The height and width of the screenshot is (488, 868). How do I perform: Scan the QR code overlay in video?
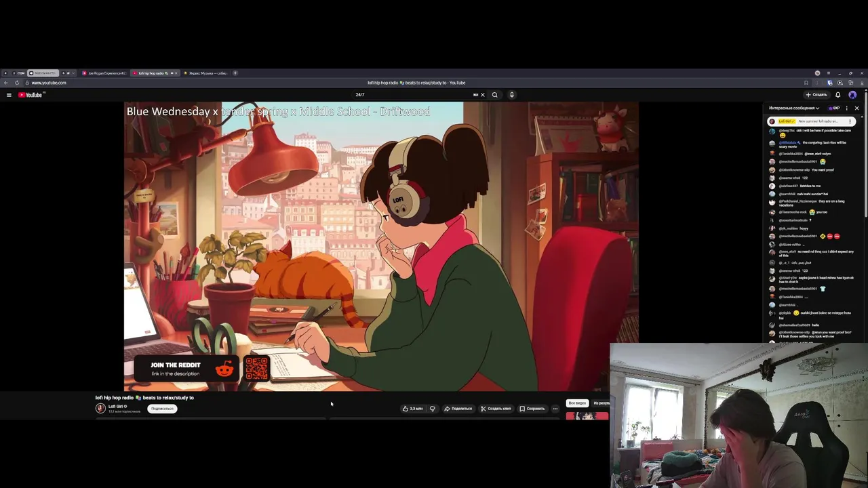256,369
